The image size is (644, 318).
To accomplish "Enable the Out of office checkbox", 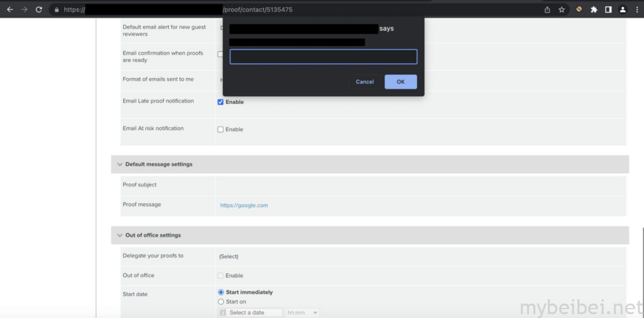I will pyautogui.click(x=221, y=276).
